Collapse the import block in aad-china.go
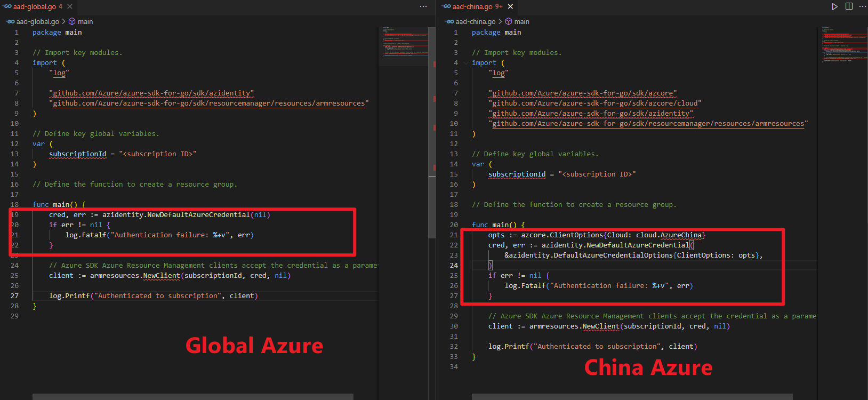The height and width of the screenshot is (400, 868). pyautogui.click(x=467, y=63)
